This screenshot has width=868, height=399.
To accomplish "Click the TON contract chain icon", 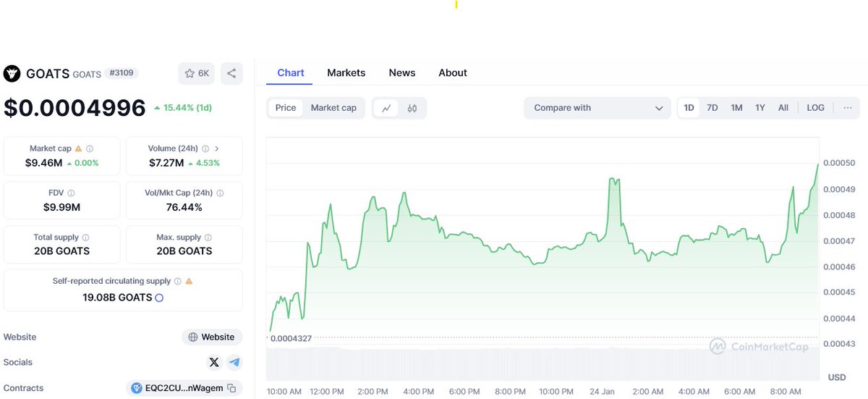I will click(x=137, y=388).
